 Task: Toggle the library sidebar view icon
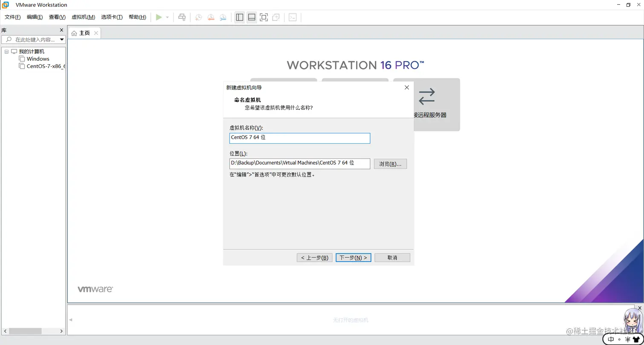[240, 17]
